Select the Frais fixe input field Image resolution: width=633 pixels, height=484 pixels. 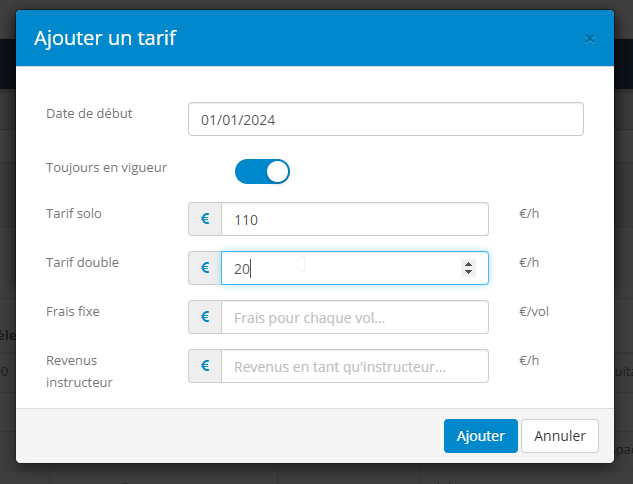(355, 317)
